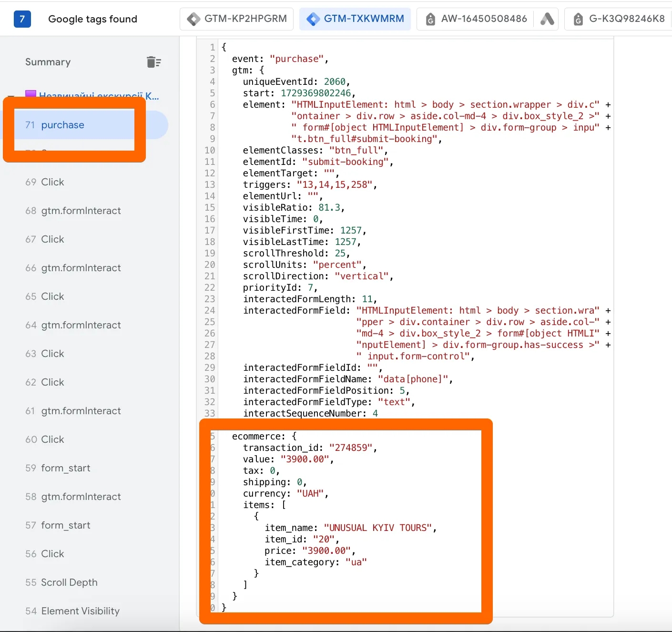The height and width of the screenshot is (632, 672).
Task: Click the elementId: "submit-booking" line
Action: click(x=318, y=162)
